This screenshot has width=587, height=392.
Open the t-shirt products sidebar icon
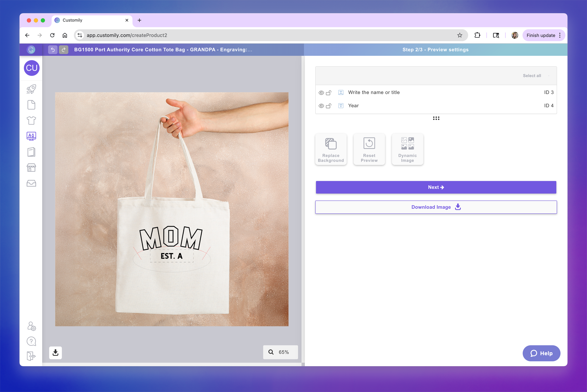(x=31, y=120)
